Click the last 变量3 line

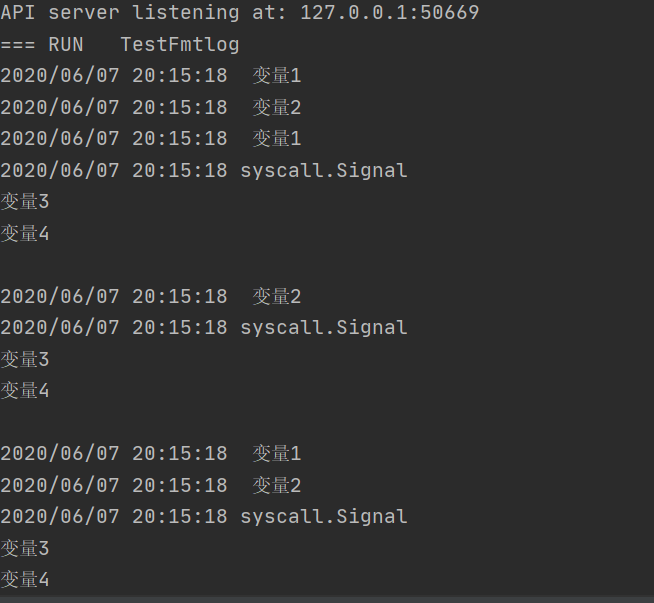coord(25,548)
